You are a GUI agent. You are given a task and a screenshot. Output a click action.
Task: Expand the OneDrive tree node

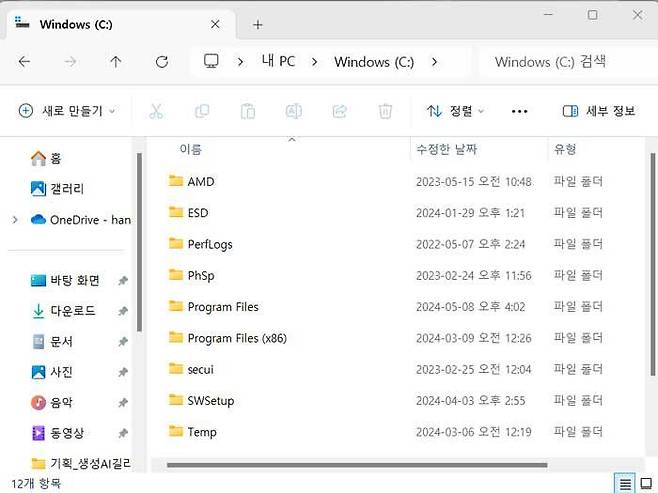tap(15, 219)
